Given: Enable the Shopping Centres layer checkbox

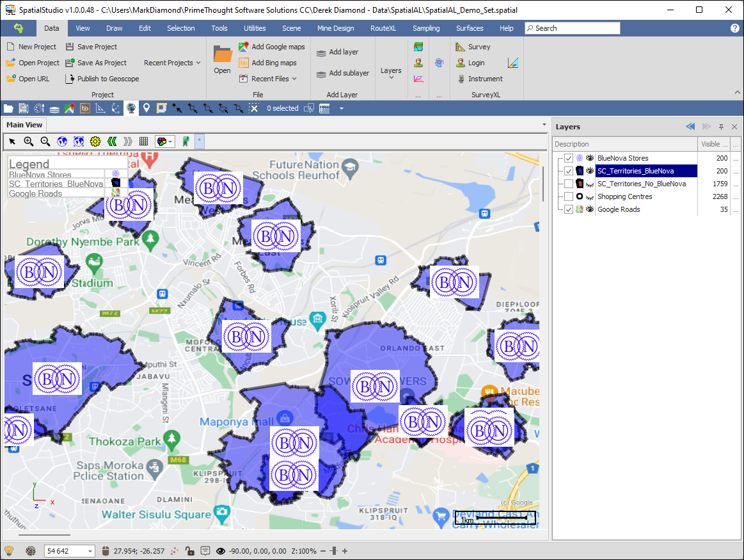Looking at the screenshot, I should tap(569, 196).
